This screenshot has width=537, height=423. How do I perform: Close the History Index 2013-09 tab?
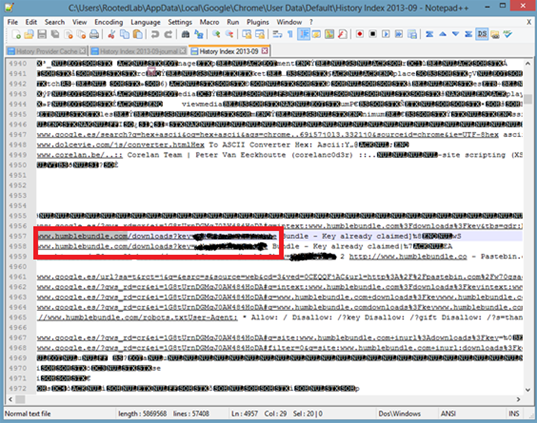click(265, 51)
